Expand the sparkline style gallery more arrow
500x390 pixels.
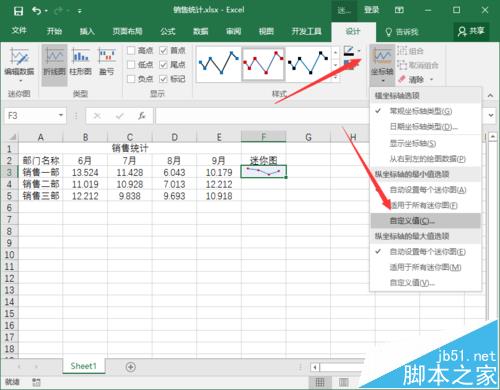[335, 78]
